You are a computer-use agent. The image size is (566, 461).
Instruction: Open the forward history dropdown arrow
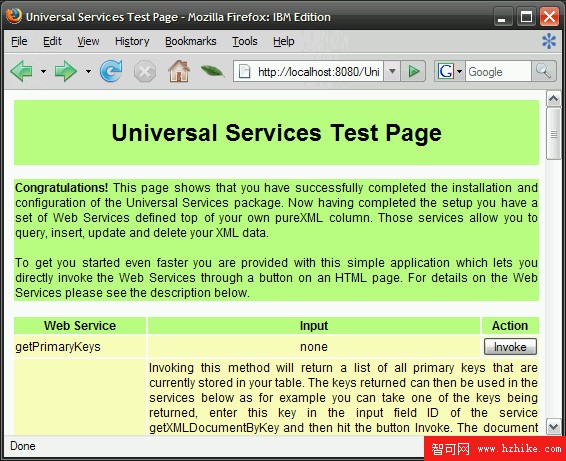coord(88,71)
